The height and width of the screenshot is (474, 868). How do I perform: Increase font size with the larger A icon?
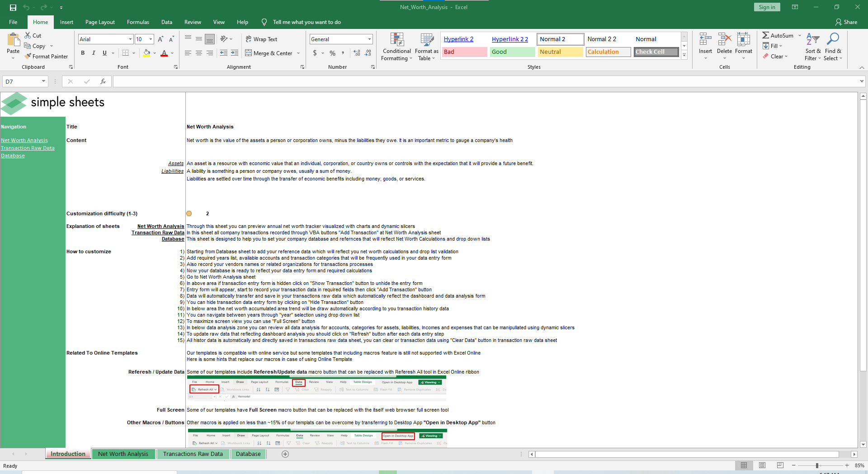(x=160, y=39)
